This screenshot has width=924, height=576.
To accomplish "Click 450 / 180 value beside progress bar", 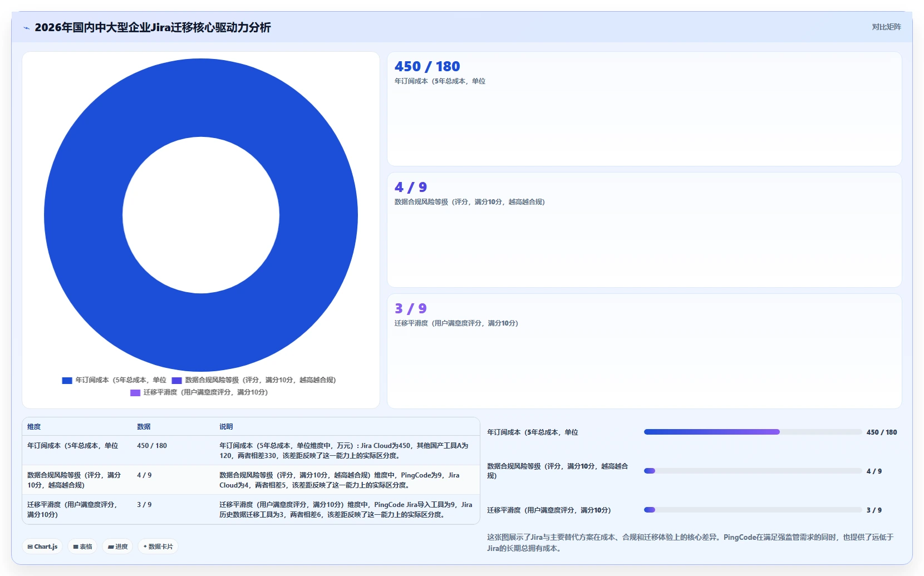I will pos(882,432).
